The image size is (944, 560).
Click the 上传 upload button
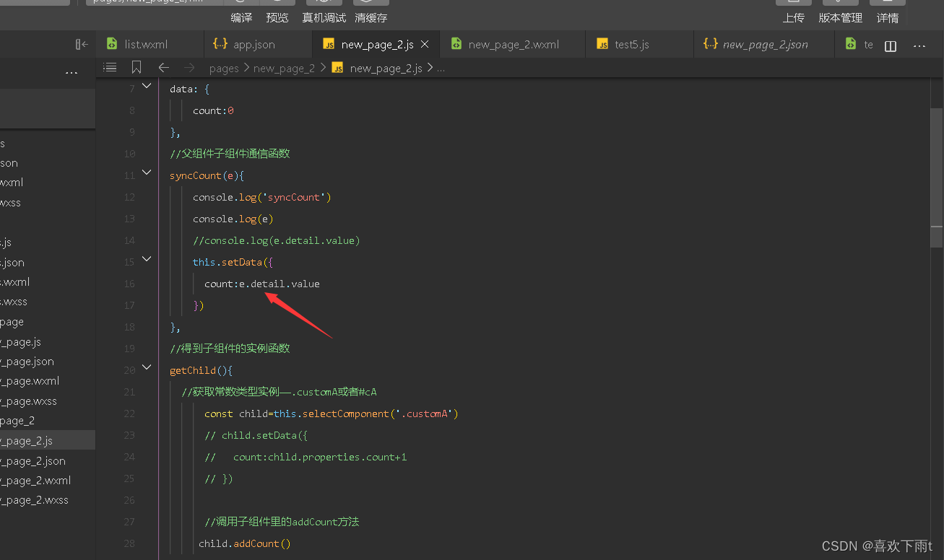pos(793,17)
